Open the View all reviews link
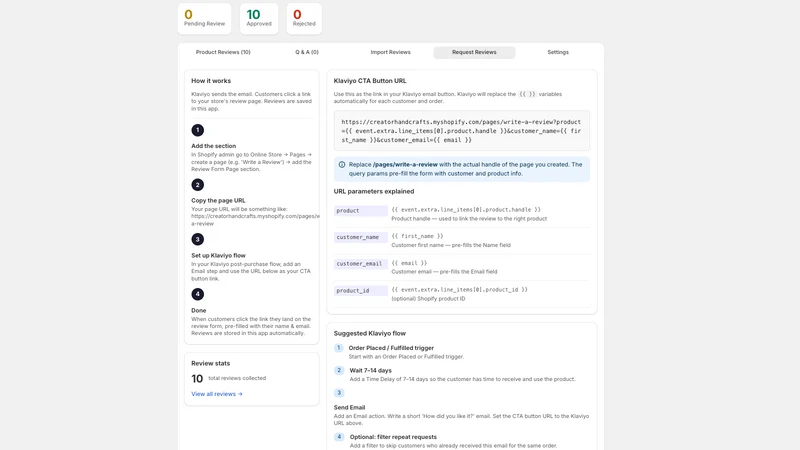Image resolution: width=800 pixels, height=450 pixels. pos(217,394)
